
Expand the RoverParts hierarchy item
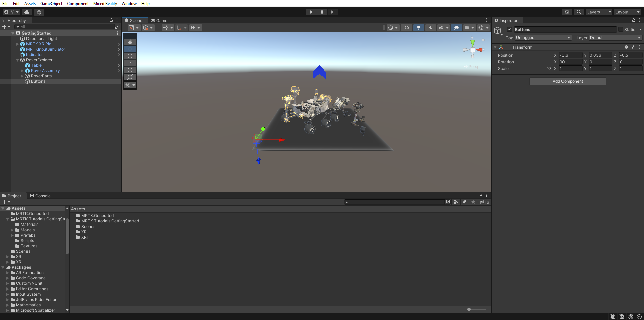tap(23, 76)
